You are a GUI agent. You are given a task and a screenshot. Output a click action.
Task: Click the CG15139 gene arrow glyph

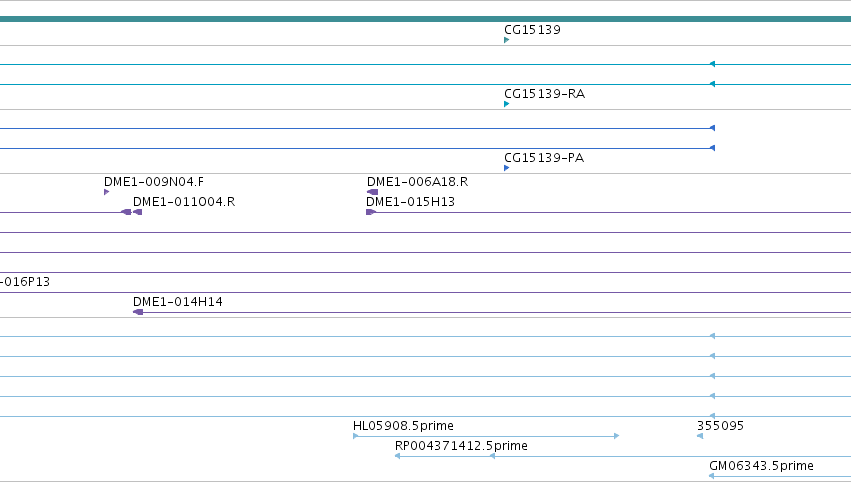click(506, 40)
